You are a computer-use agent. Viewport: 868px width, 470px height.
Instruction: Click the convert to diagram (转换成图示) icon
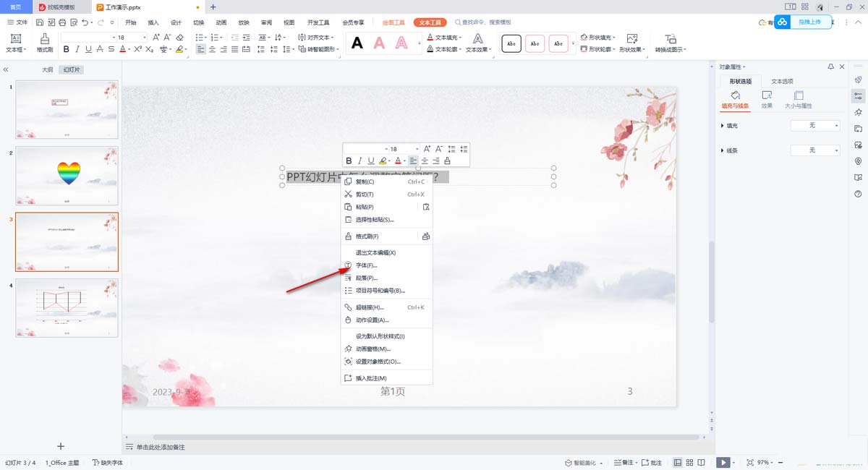pos(671,43)
